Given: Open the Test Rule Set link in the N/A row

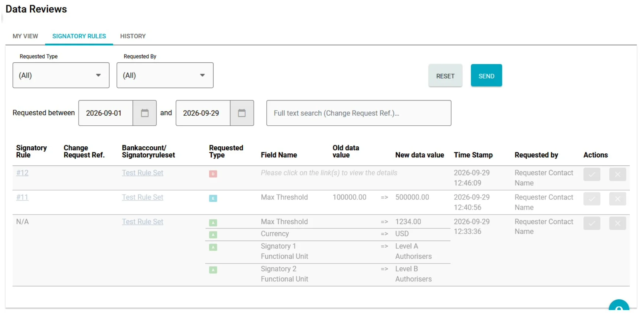Looking at the screenshot, I should (142, 221).
